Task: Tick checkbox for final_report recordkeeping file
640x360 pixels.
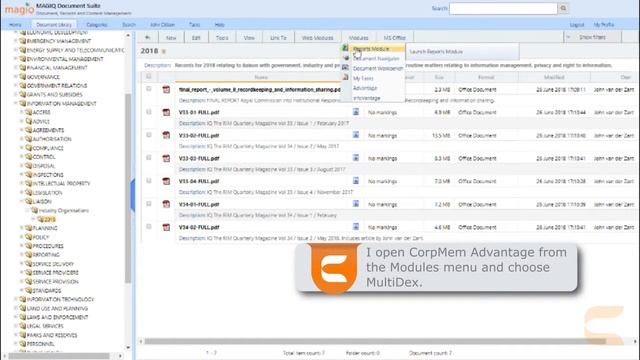Action: click(149, 89)
